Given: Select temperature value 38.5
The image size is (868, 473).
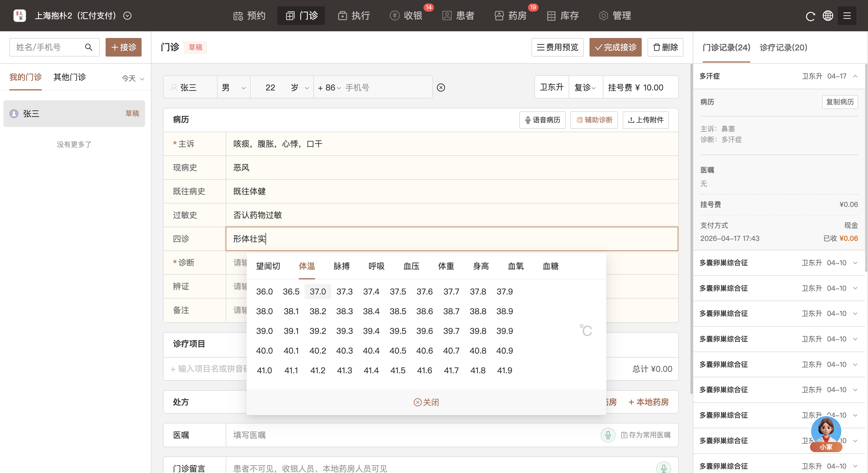Looking at the screenshot, I should (398, 311).
